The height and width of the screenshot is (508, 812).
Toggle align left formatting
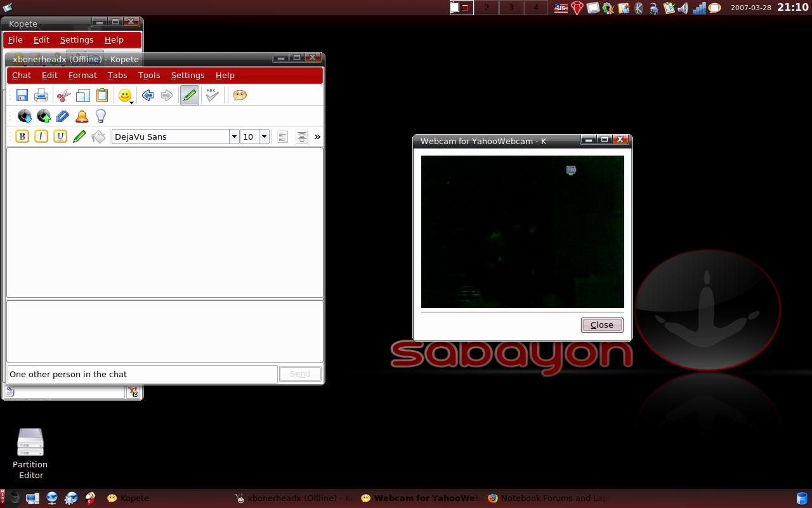click(x=283, y=137)
